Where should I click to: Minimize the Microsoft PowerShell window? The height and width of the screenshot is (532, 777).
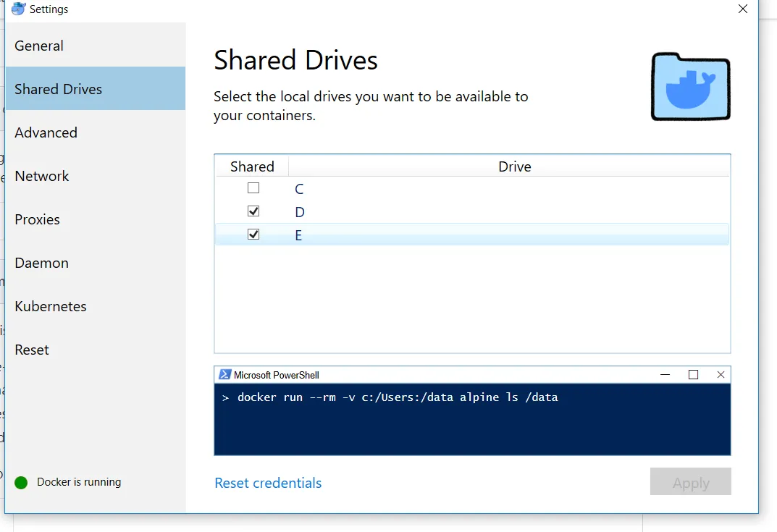click(665, 375)
